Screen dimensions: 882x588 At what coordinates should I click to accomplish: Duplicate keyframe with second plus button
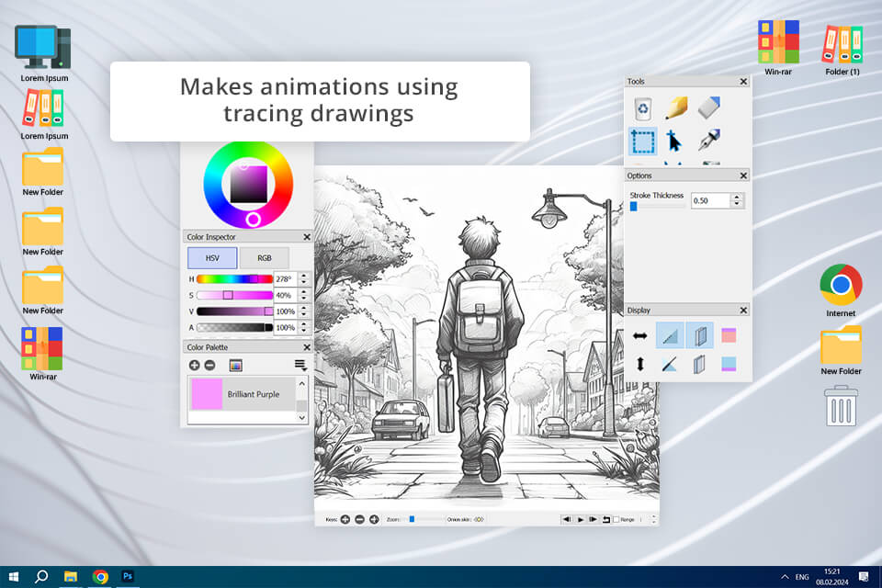click(x=374, y=519)
